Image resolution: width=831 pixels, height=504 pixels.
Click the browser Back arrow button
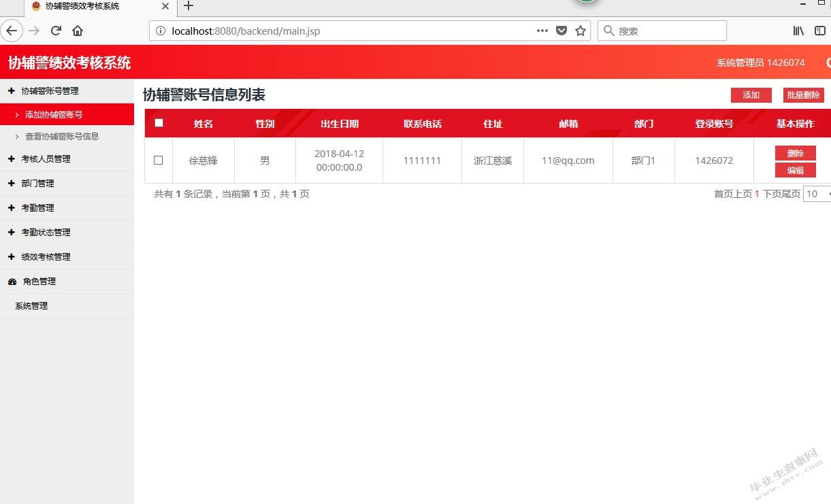[x=12, y=31]
